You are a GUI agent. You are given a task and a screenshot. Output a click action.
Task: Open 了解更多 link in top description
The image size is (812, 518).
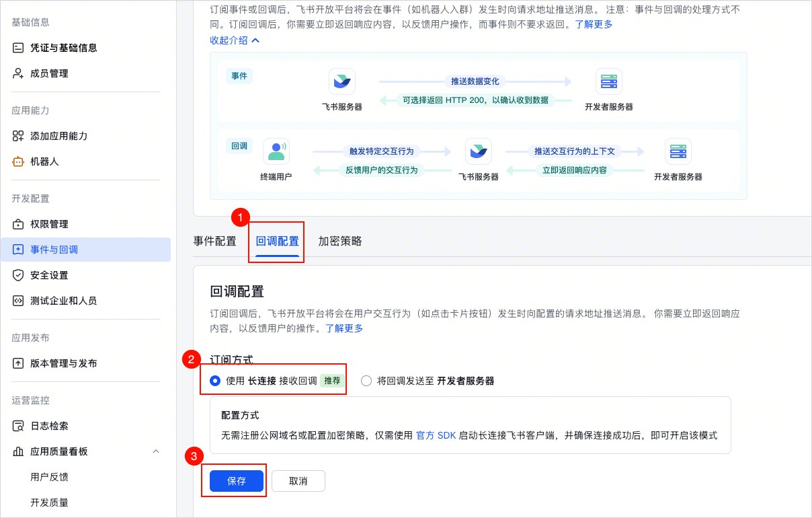click(x=594, y=24)
